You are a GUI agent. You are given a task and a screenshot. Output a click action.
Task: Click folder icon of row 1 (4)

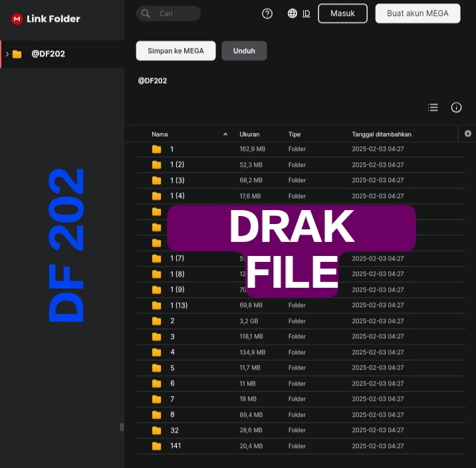click(157, 196)
